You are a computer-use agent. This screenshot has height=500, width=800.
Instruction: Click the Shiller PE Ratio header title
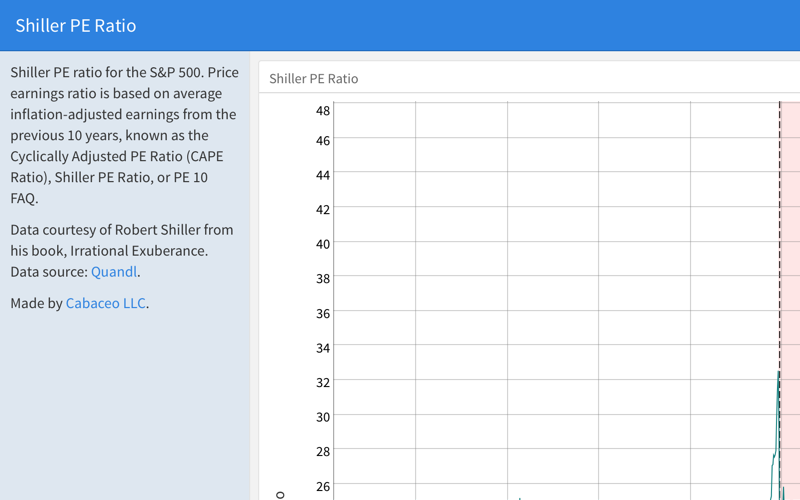click(76, 26)
